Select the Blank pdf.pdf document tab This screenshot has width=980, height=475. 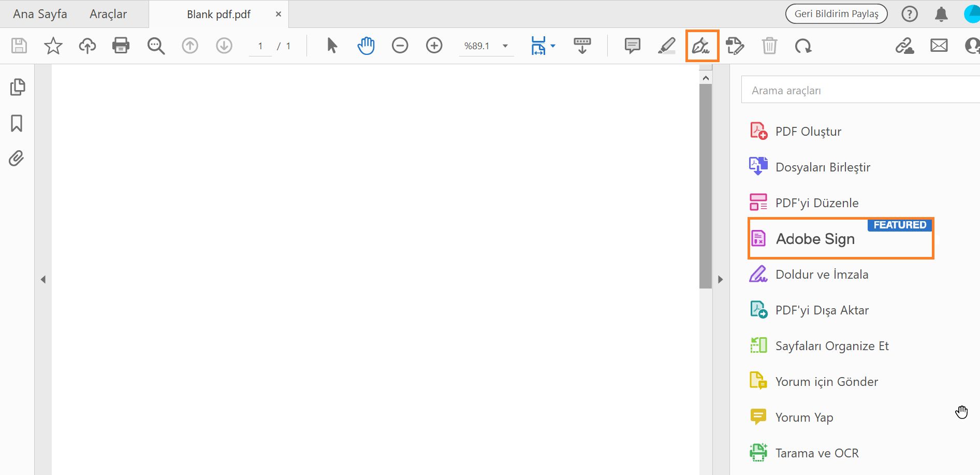218,15
